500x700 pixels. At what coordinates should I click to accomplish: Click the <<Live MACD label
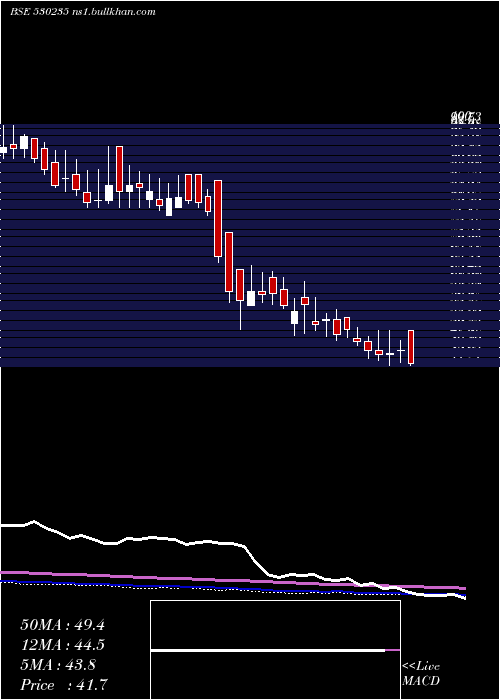click(421, 673)
